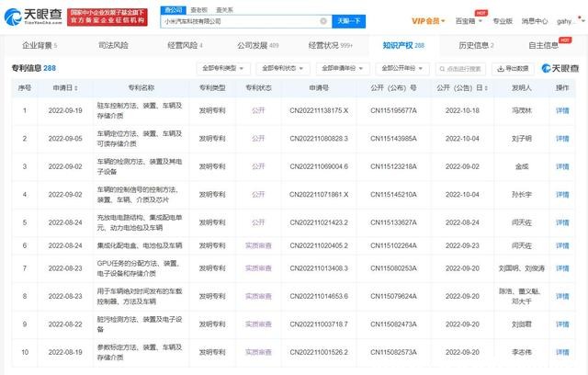Open the 公司发展 tab

click(x=257, y=45)
